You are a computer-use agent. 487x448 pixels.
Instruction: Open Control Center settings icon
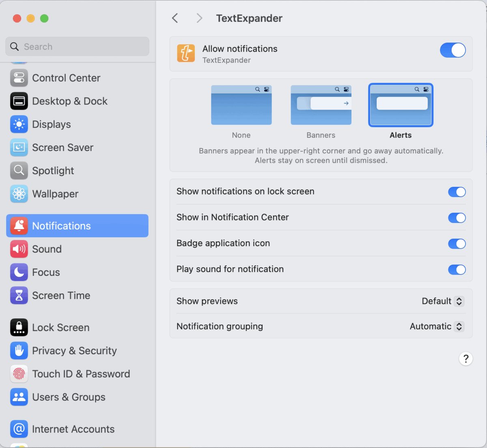[19, 78]
